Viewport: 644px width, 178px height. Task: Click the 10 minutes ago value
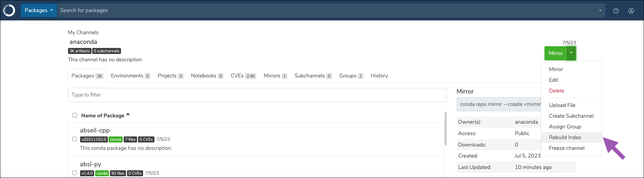pyautogui.click(x=533, y=167)
